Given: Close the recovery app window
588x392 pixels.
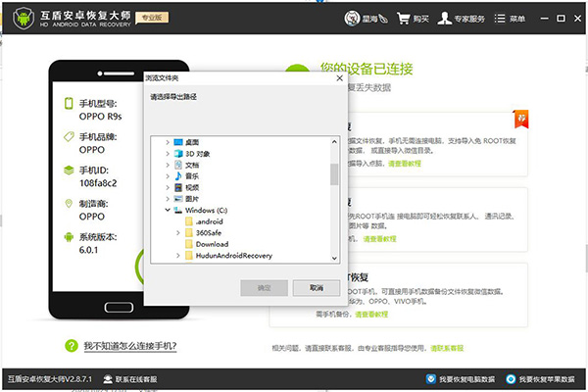Looking at the screenshot, I should coord(577,19).
